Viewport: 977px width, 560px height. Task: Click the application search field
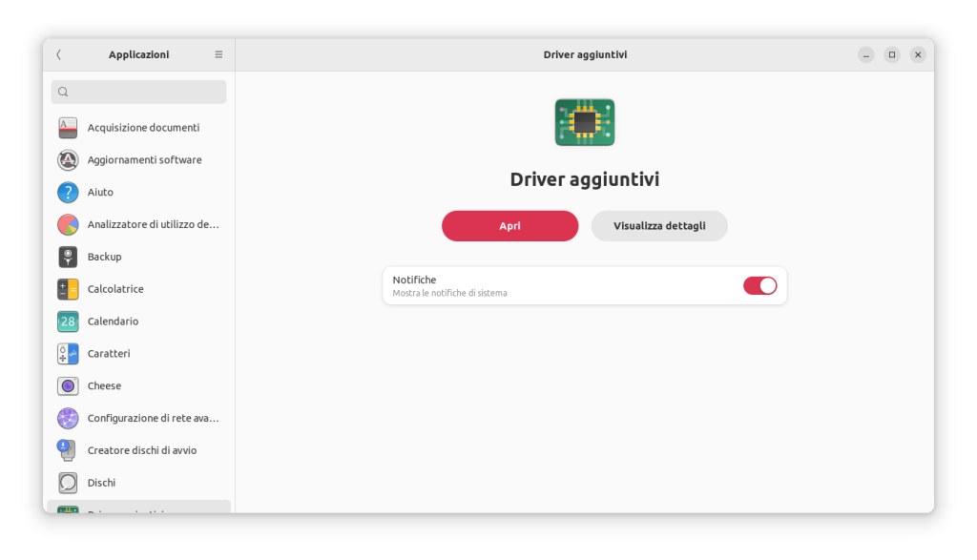[x=139, y=92]
